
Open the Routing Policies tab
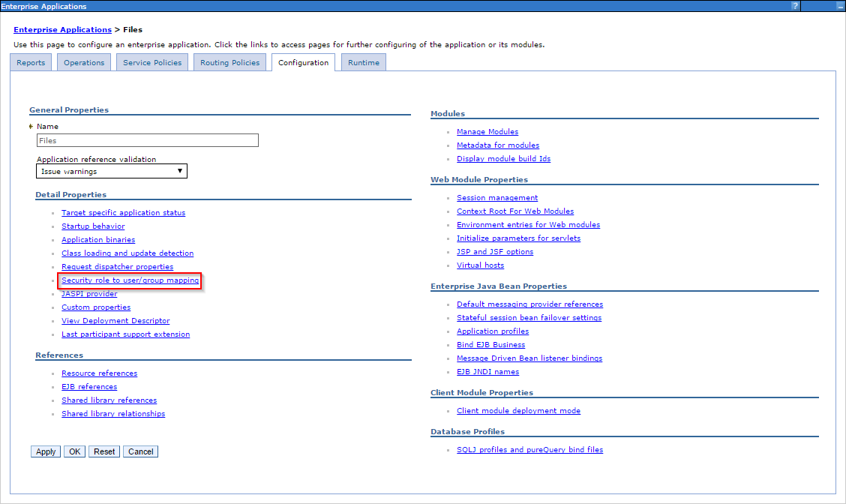(229, 63)
